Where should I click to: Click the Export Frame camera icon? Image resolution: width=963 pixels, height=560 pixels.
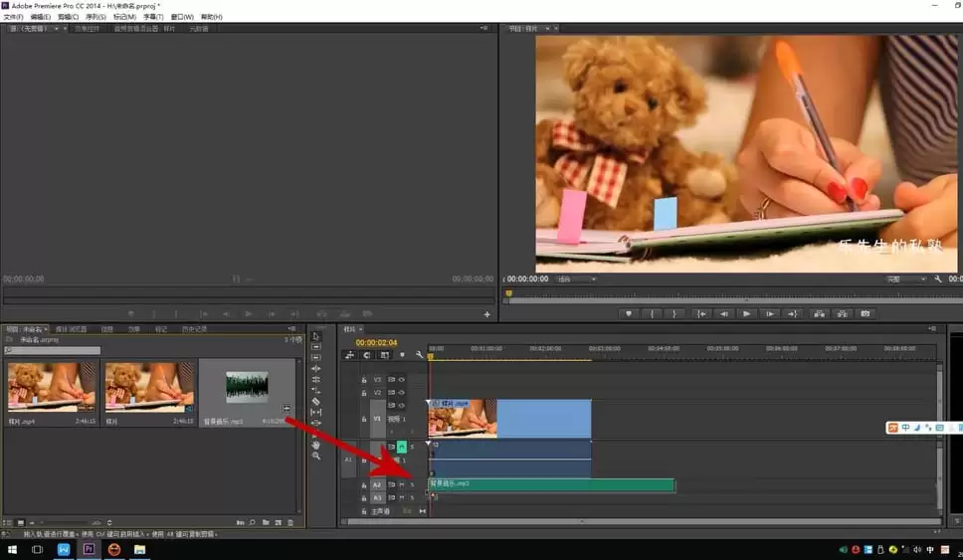866,314
